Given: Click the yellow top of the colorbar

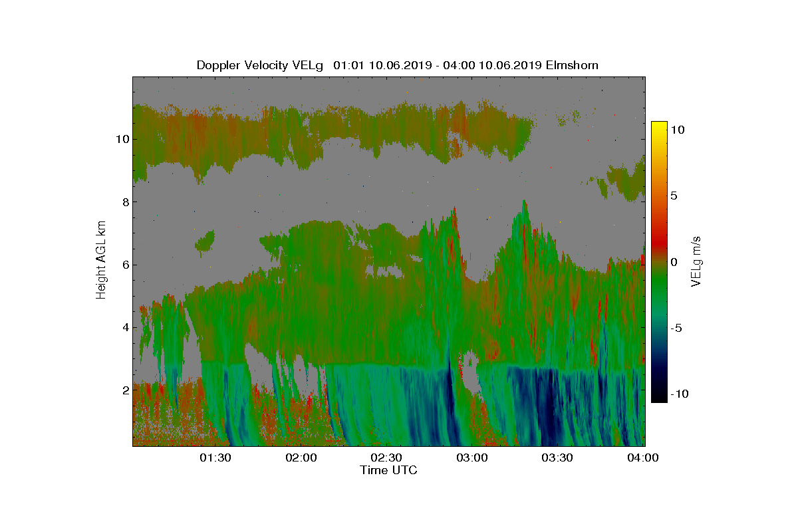Looking at the screenshot, I should pyautogui.click(x=659, y=126).
